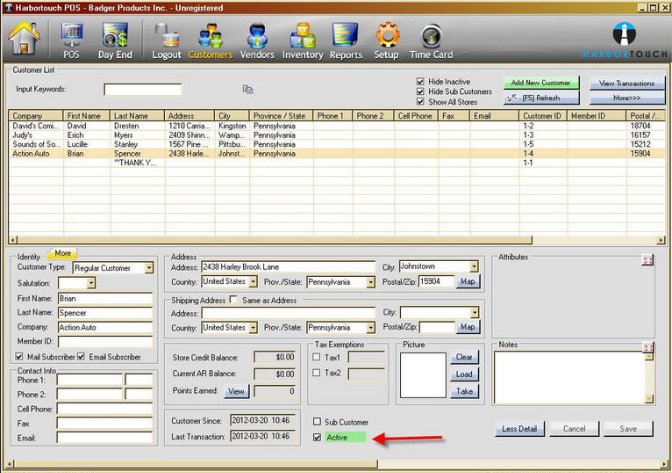Toggle the Hide Inactive checkbox
Screen dimensions: 672x473
[421, 80]
